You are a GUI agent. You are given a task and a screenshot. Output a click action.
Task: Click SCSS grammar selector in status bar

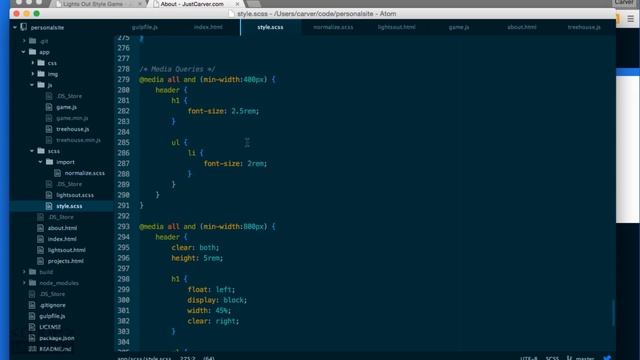pyautogui.click(x=552, y=358)
